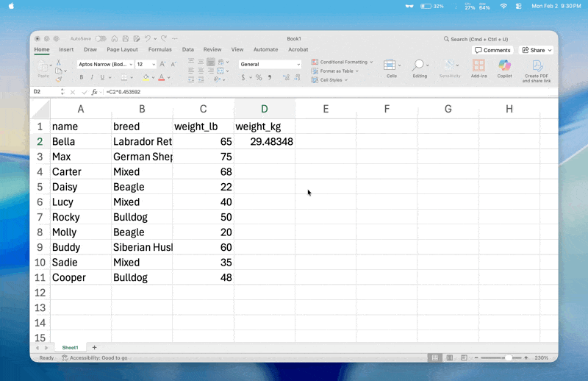Click the Undo arrow in title bar
The height and width of the screenshot is (381, 588).
click(148, 39)
